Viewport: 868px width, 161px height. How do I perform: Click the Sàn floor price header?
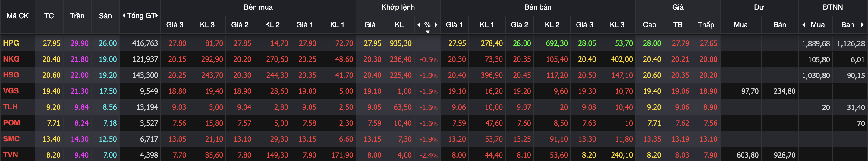coord(105,16)
